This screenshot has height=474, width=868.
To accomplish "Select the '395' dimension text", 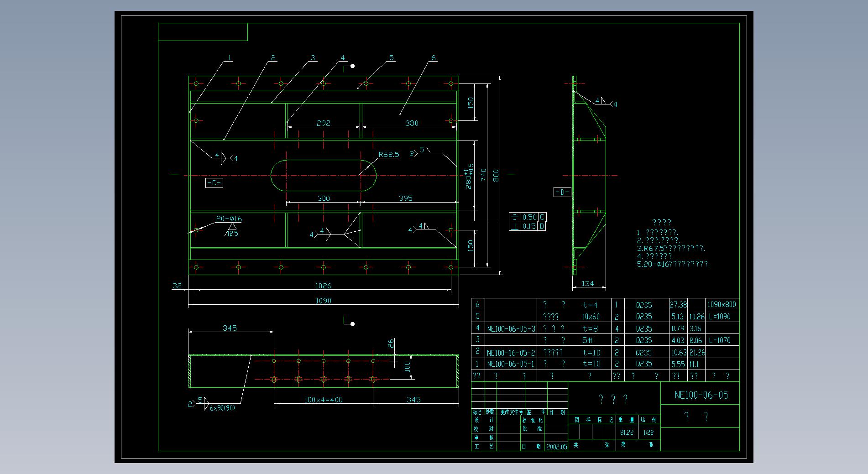I will pos(405,198).
